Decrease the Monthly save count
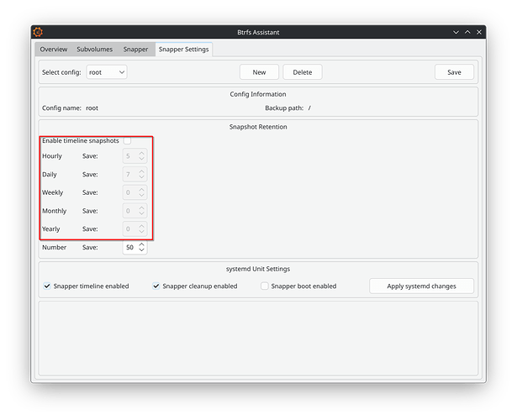 coord(142,213)
